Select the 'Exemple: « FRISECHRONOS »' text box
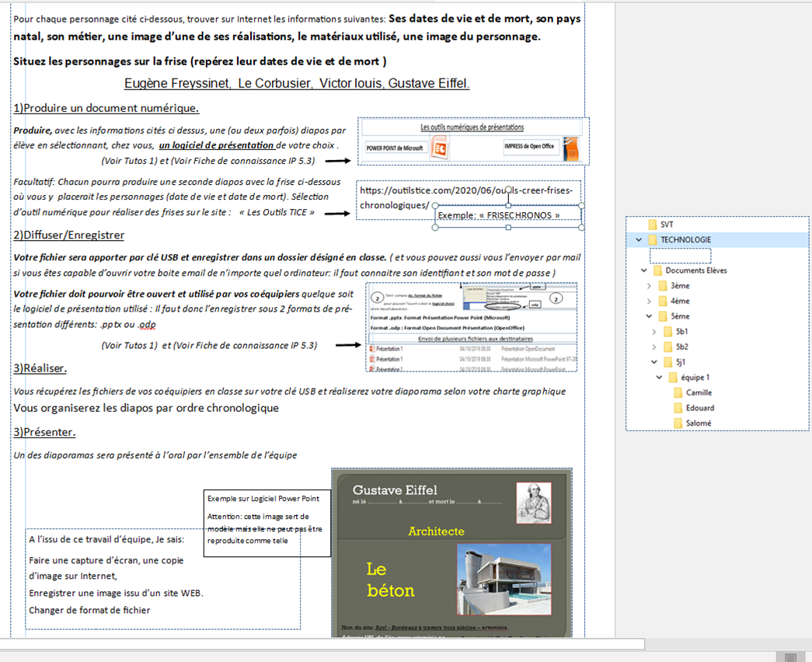812x662 pixels. [508, 215]
